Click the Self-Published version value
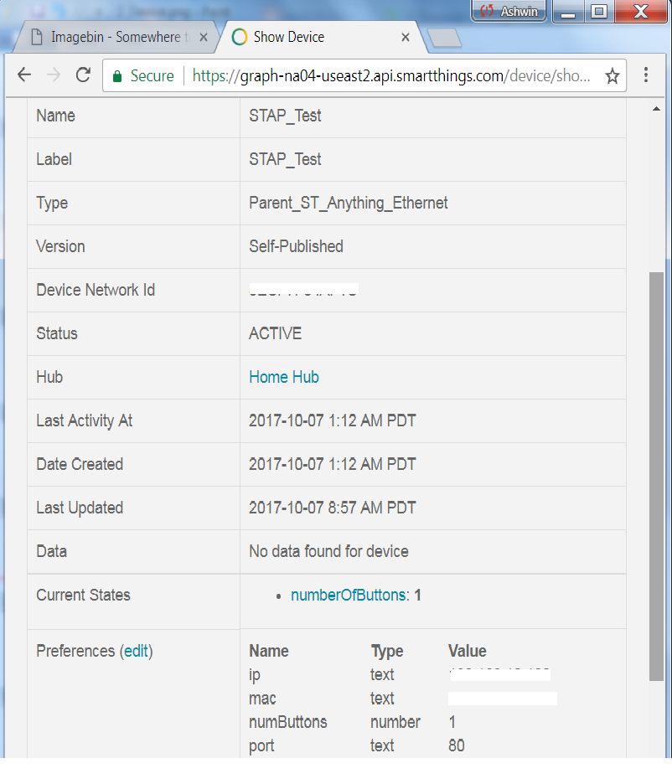Screen dimensions: 672x784 [296, 246]
